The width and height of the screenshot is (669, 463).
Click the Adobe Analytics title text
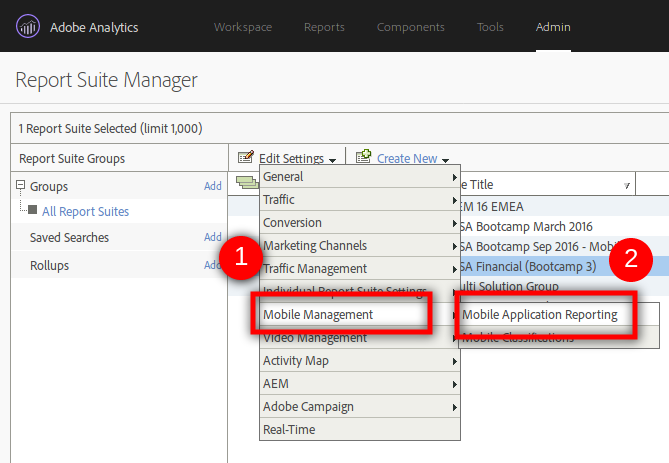(94, 27)
